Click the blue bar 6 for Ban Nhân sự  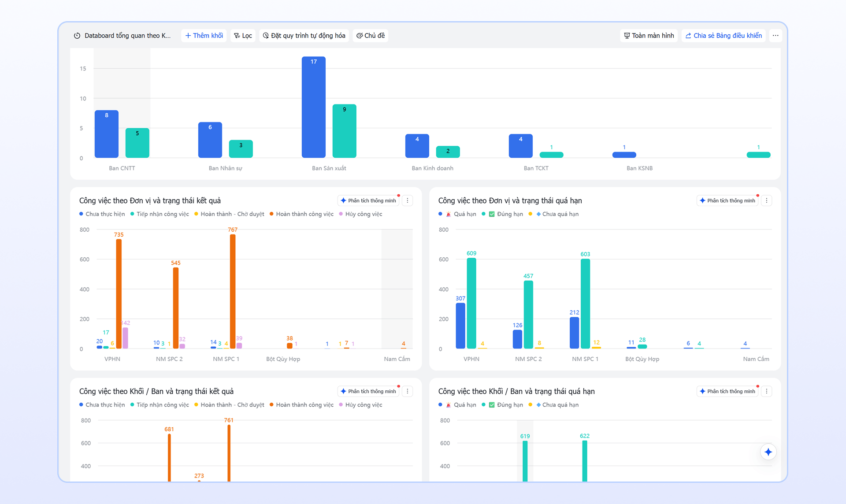(210, 140)
